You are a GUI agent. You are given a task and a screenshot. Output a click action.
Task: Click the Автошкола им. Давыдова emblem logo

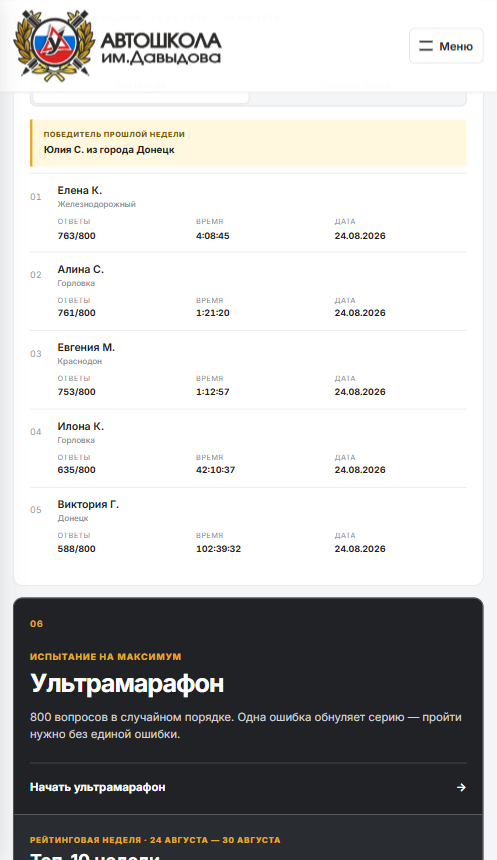(54, 46)
